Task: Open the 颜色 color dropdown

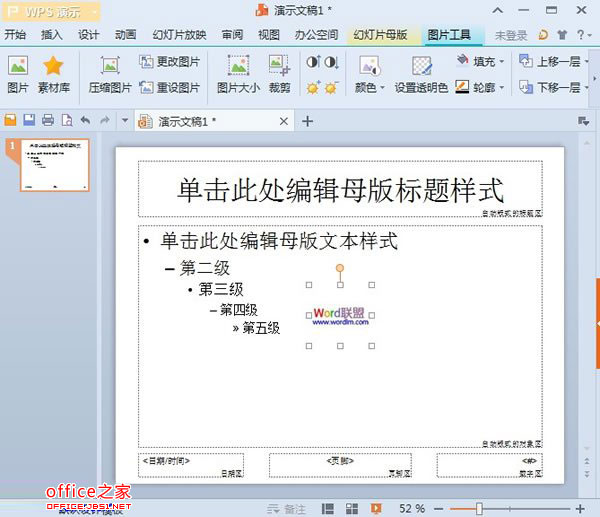Action: tap(369, 75)
